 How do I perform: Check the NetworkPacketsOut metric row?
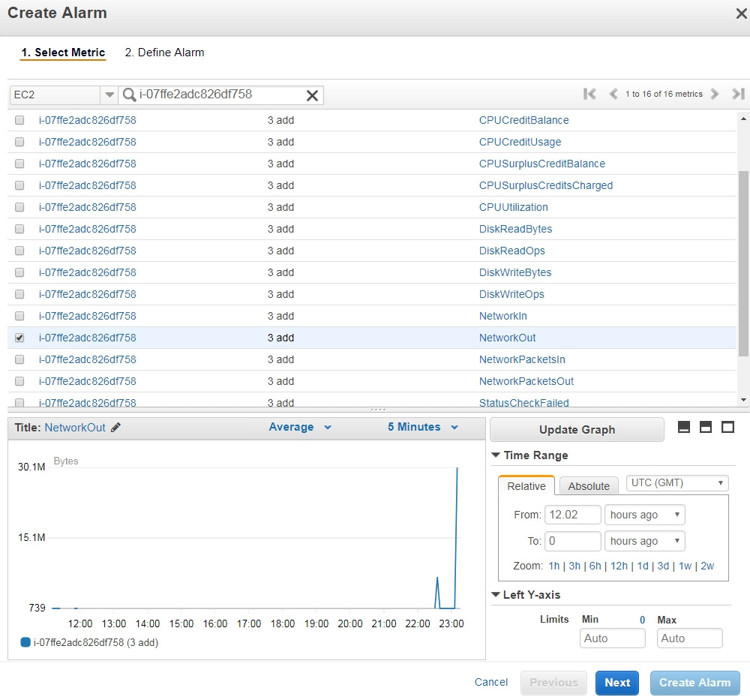point(19,381)
